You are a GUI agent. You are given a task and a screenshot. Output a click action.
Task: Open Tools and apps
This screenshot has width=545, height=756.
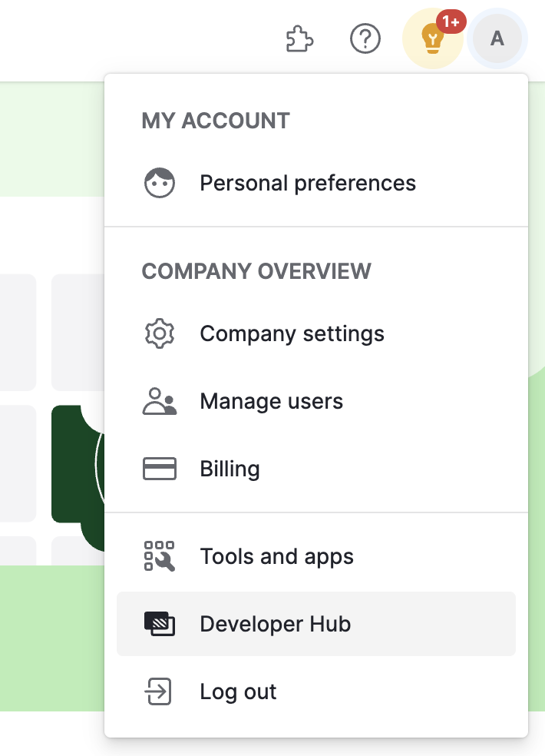[x=276, y=556]
